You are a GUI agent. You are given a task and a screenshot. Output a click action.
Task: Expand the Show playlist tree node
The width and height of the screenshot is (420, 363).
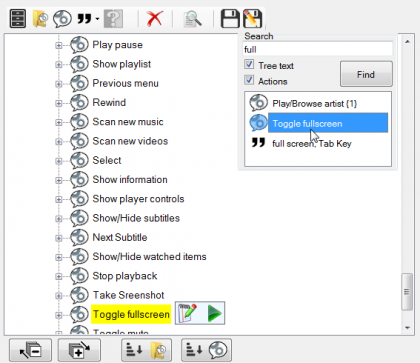click(59, 64)
